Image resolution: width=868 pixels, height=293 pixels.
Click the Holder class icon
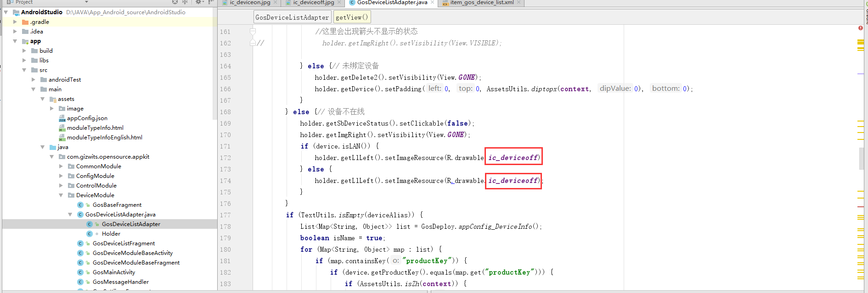click(90, 234)
